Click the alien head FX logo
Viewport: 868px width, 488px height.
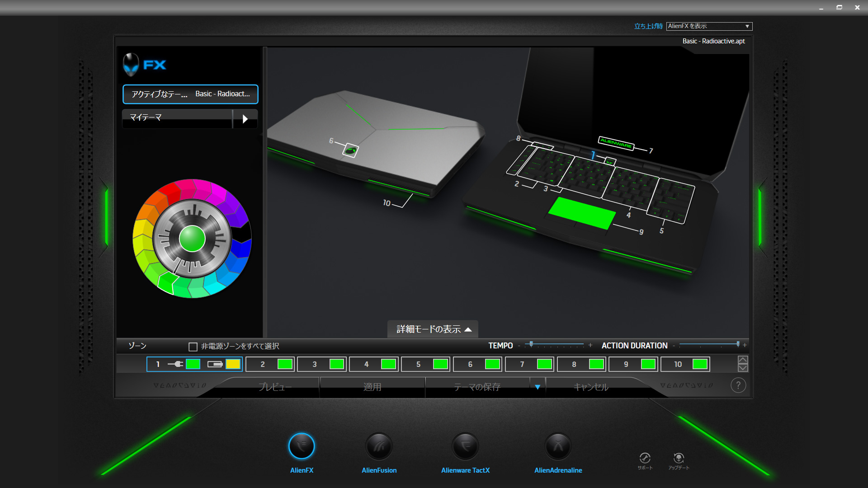tap(131, 65)
